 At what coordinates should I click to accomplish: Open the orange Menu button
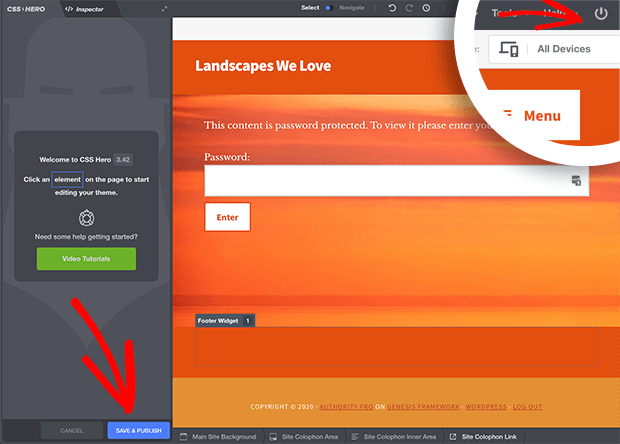pyautogui.click(x=536, y=116)
